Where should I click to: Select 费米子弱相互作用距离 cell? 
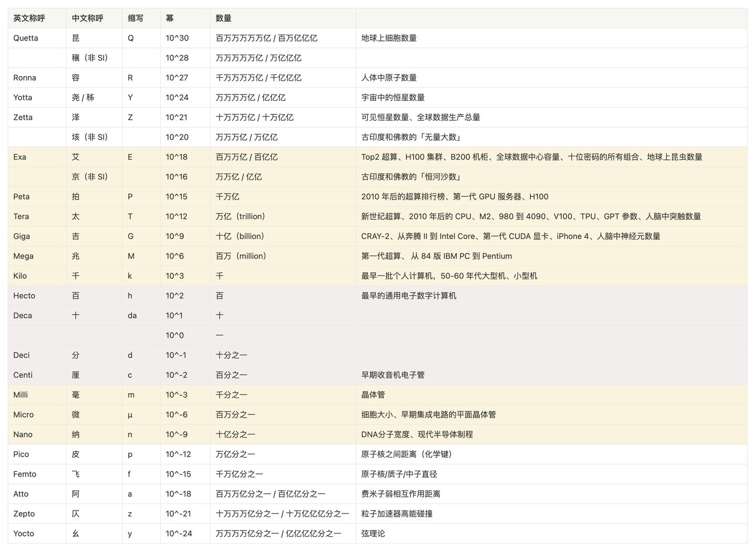pyautogui.click(x=551, y=494)
